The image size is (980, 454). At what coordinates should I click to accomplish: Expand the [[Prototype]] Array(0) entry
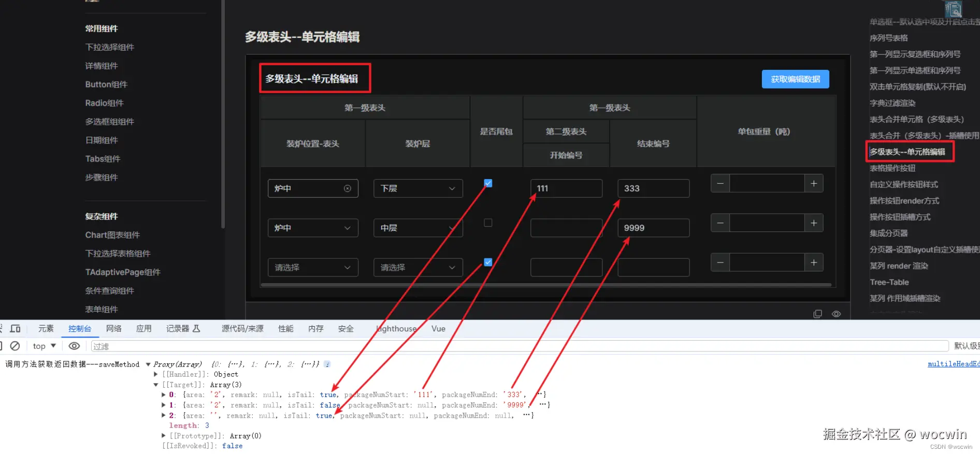(x=164, y=436)
